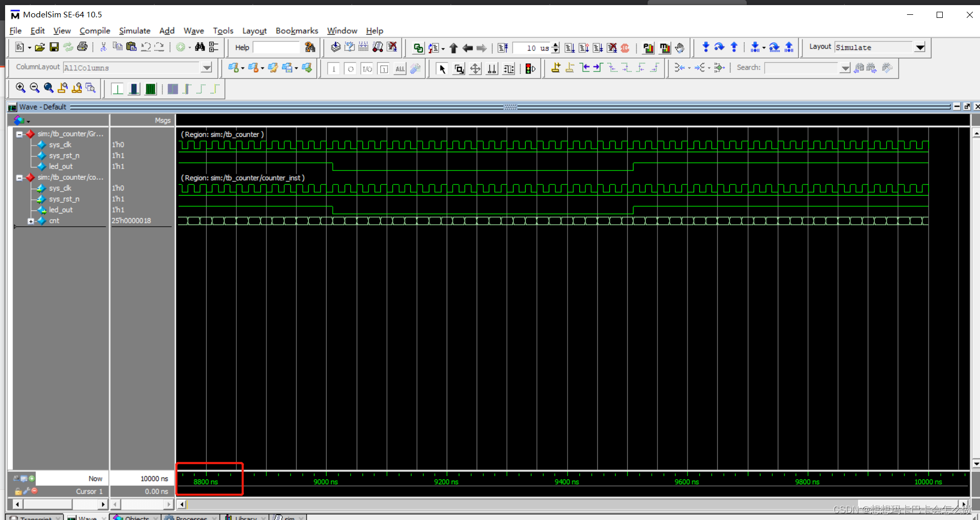The height and width of the screenshot is (520, 980).
Task: Click the black up-arrow navigation icon
Action: [x=454, y=48]
